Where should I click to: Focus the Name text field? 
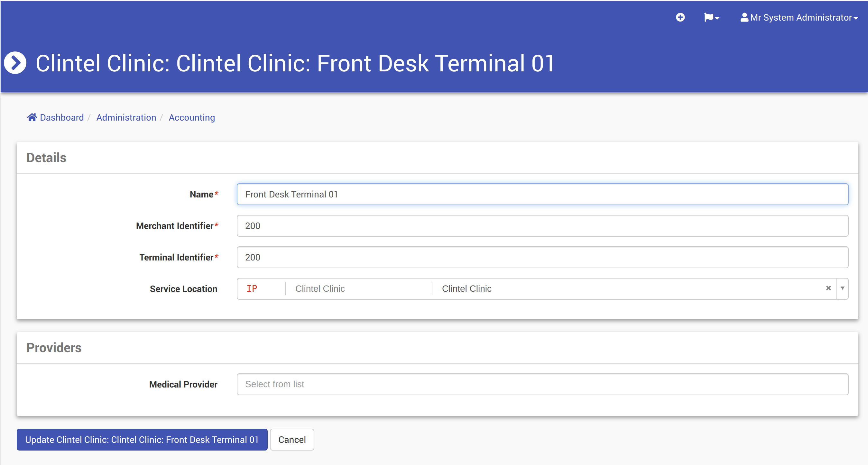tap(542, 194)
